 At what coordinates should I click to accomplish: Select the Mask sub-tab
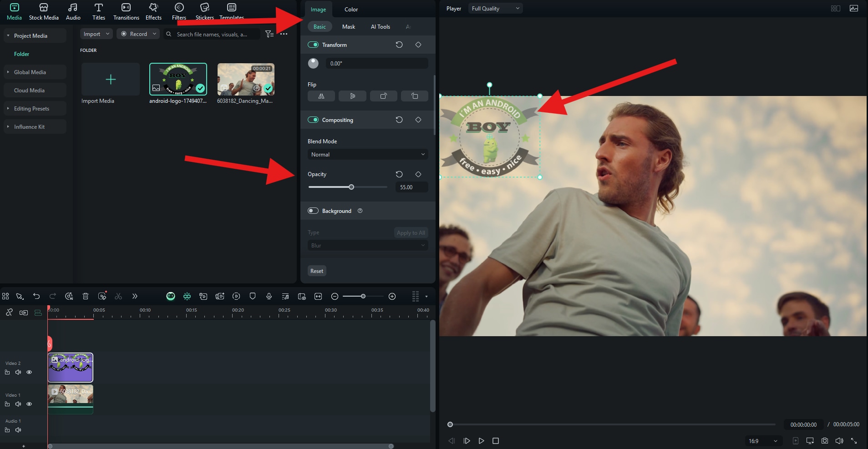[x=349, y=27]
